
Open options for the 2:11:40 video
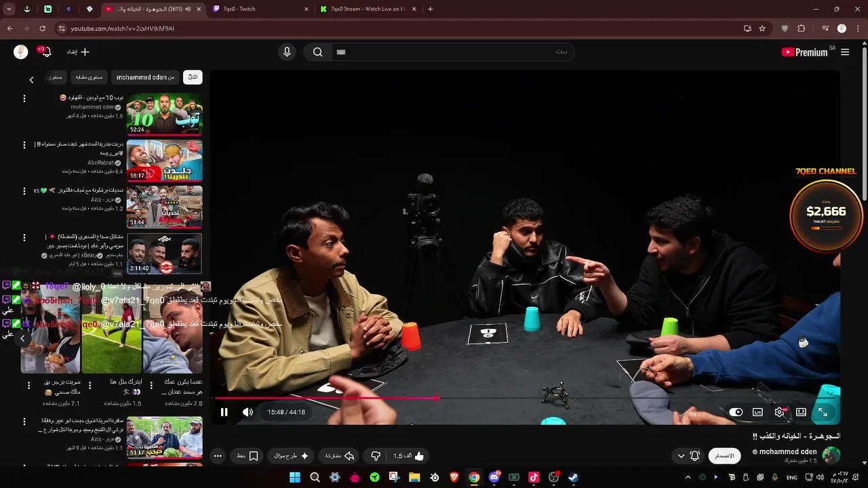pyautogui.click(x=24, y=238)
